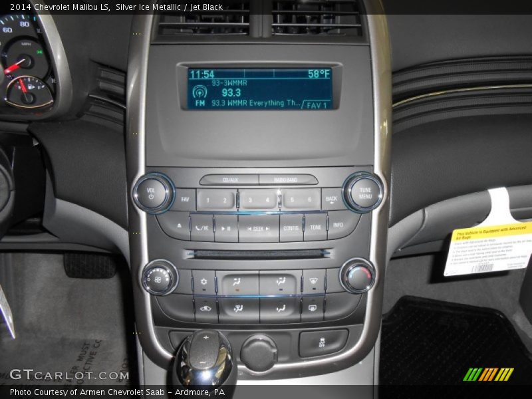The width and height of the screenshot is (532, 399).
Task: Choose radio preset 5
Action: click(292, 200)
